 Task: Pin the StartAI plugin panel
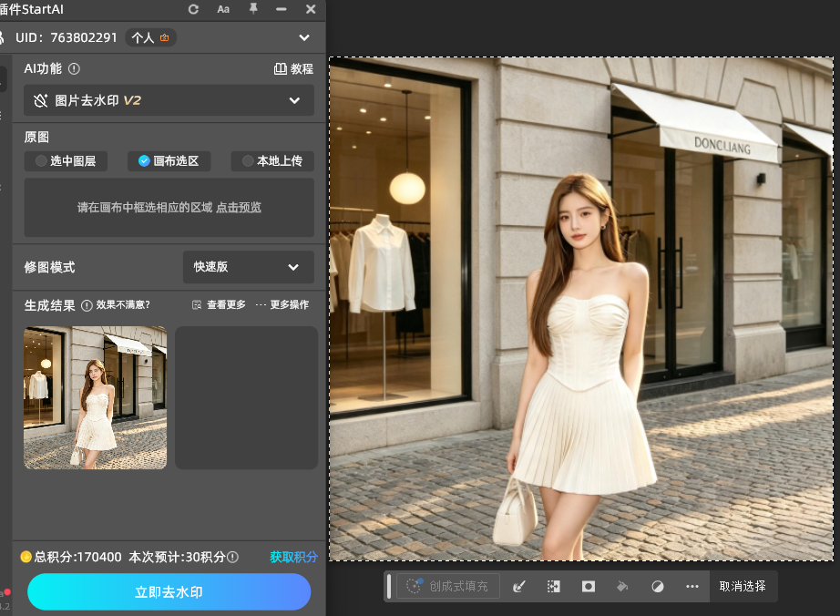(x=253, y=8)
